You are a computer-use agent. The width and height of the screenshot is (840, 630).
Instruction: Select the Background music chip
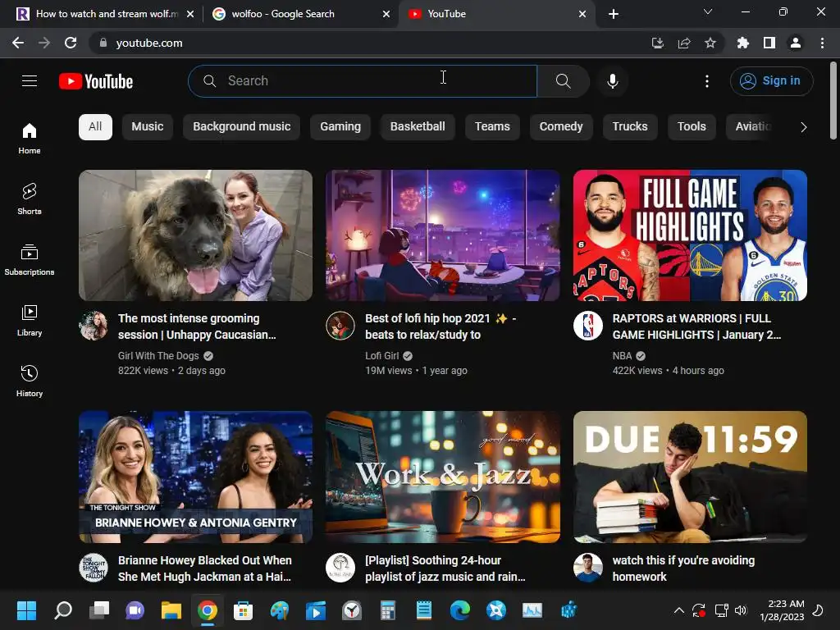[x=242, y=127]
